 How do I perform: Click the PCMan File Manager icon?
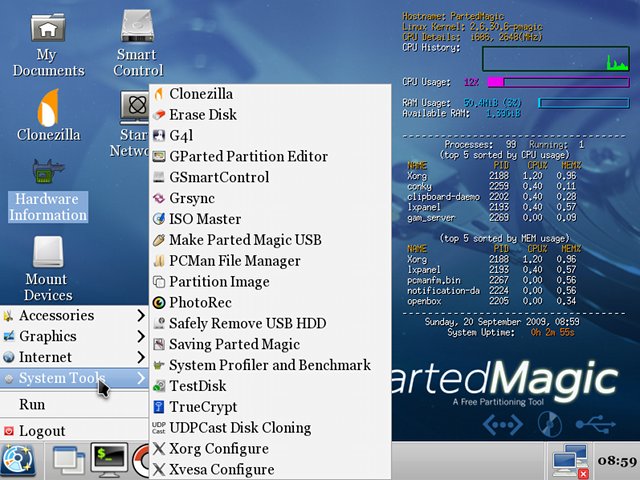pos(159,260)
